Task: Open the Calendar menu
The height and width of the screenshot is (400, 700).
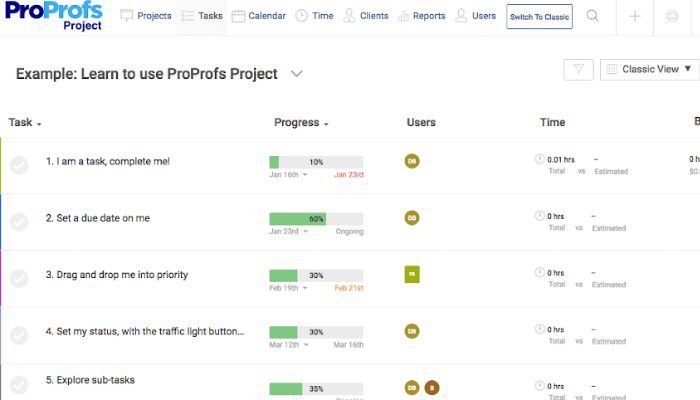Action: [x=258, y=16]
